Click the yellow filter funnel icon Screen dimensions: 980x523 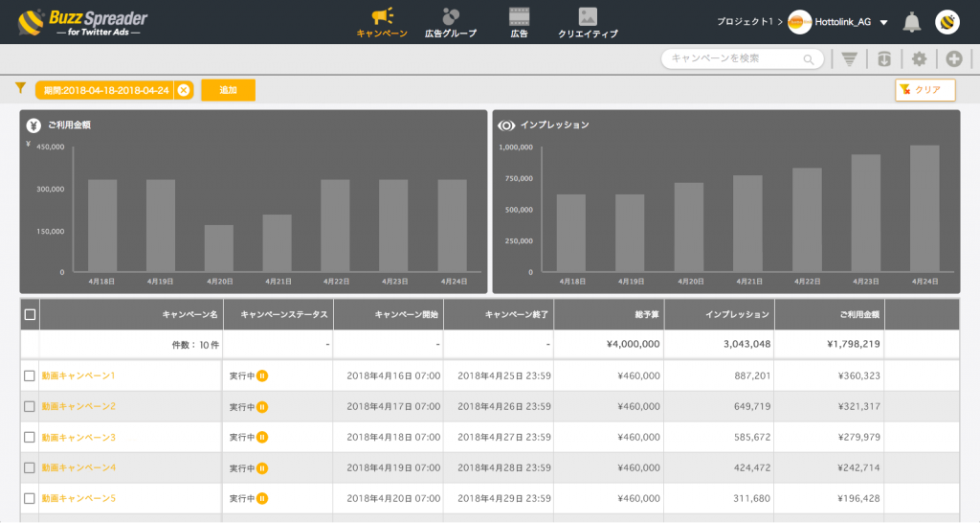21,88
